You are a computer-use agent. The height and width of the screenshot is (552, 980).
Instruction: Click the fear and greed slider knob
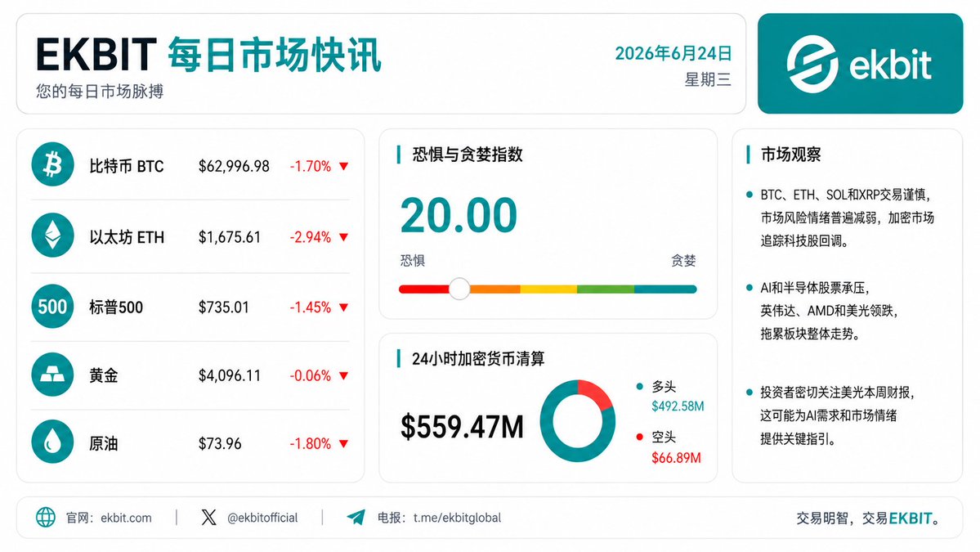point(459,289)
